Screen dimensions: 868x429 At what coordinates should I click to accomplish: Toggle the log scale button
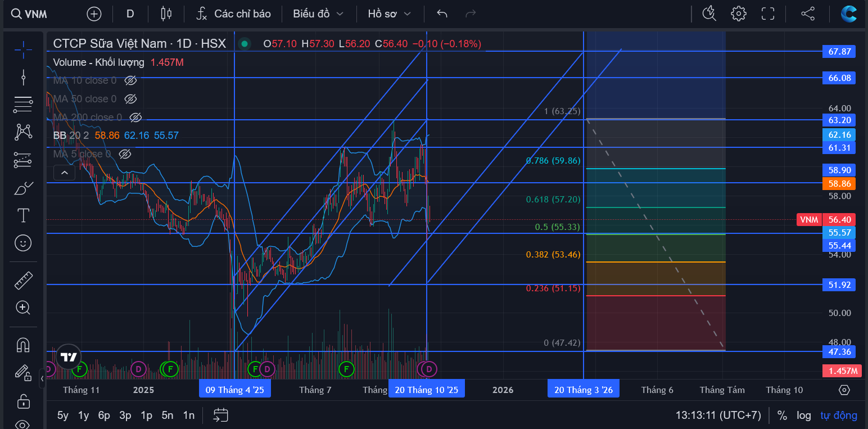[804, 416]
